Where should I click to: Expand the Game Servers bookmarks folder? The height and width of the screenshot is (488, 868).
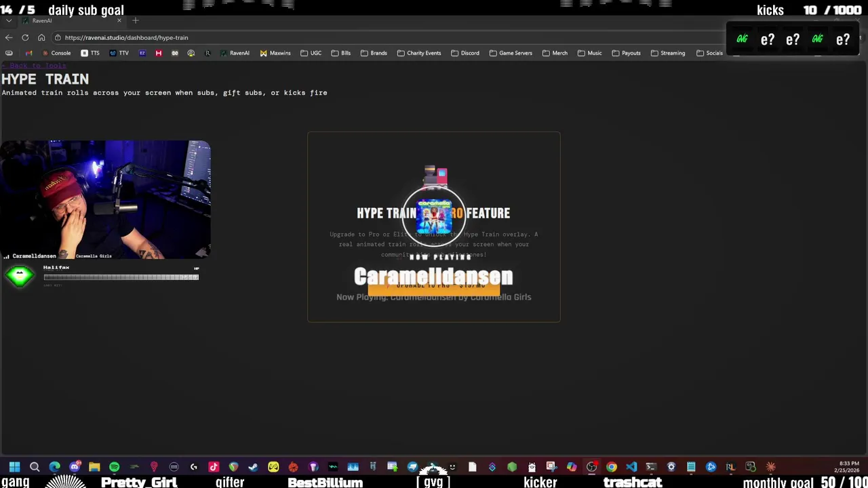(x=511, y=53)
